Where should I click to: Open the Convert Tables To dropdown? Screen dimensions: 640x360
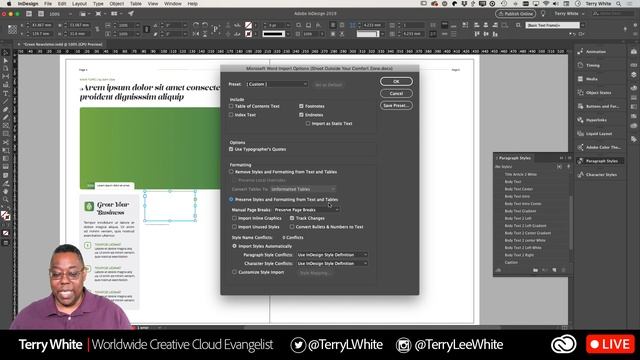point(303,189)
